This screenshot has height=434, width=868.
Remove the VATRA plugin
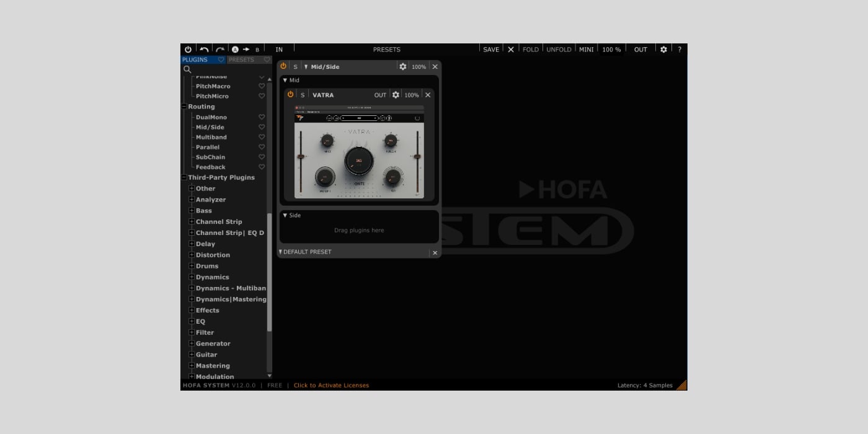(427, 95)
